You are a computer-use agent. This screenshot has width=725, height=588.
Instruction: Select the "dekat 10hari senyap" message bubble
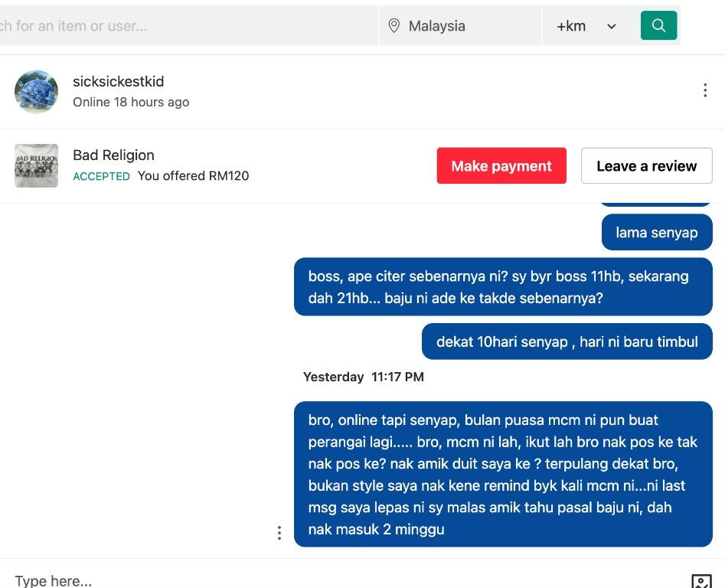coord(567,341)
